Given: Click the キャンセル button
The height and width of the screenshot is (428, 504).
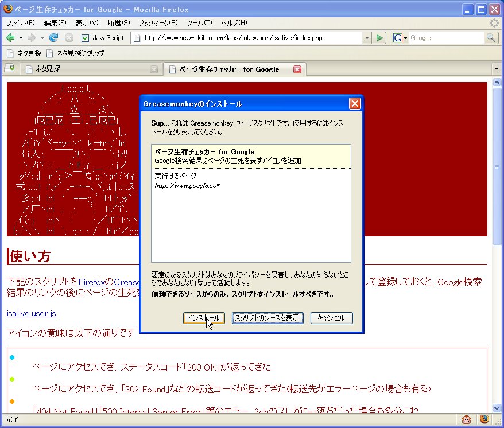Looking at the screenshot, I should [331, 318].
